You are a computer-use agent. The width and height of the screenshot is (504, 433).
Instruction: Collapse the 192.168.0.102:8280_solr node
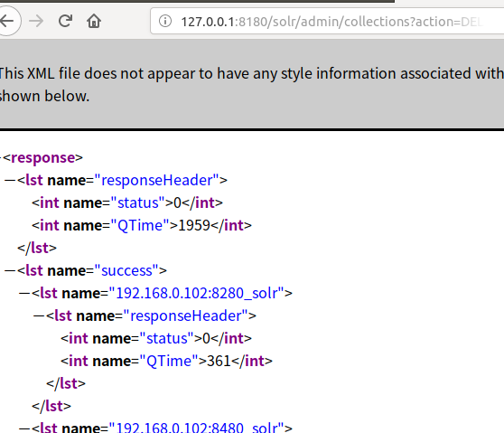pyautogui.click(x=24, y=293)
